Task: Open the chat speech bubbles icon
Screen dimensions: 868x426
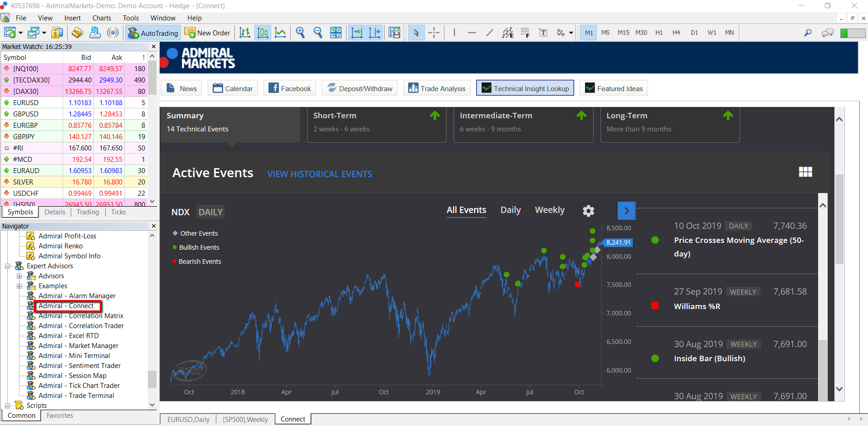Action: pos(828,33)
